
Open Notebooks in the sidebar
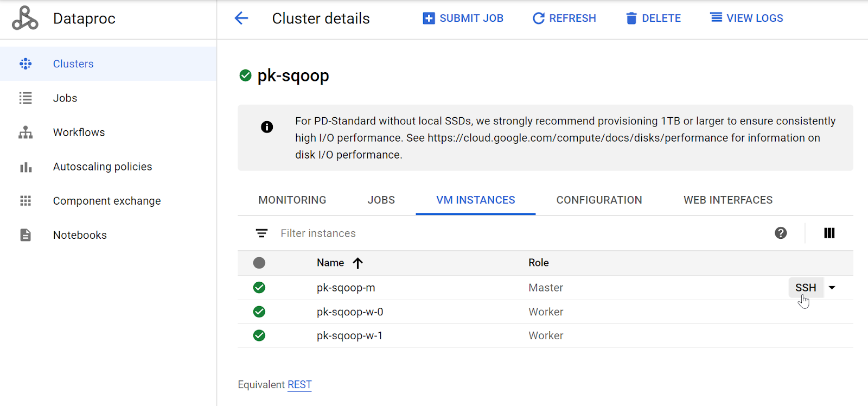point(108,235)
